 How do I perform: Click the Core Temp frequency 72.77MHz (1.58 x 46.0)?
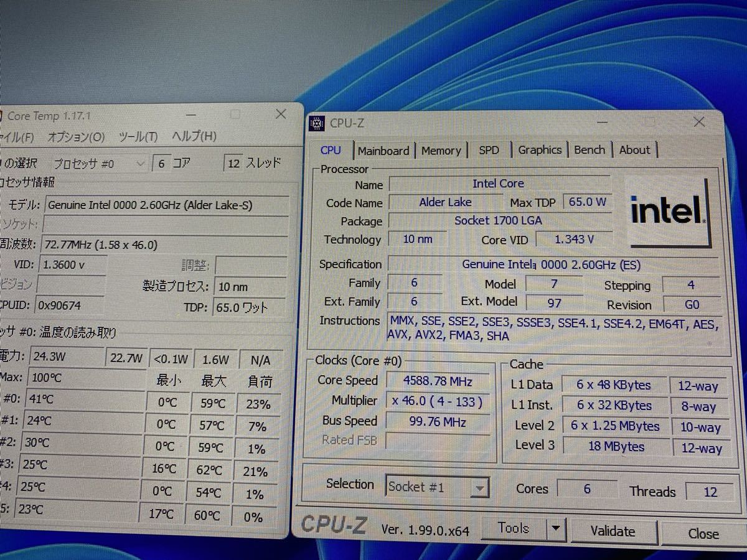(164, 244)
